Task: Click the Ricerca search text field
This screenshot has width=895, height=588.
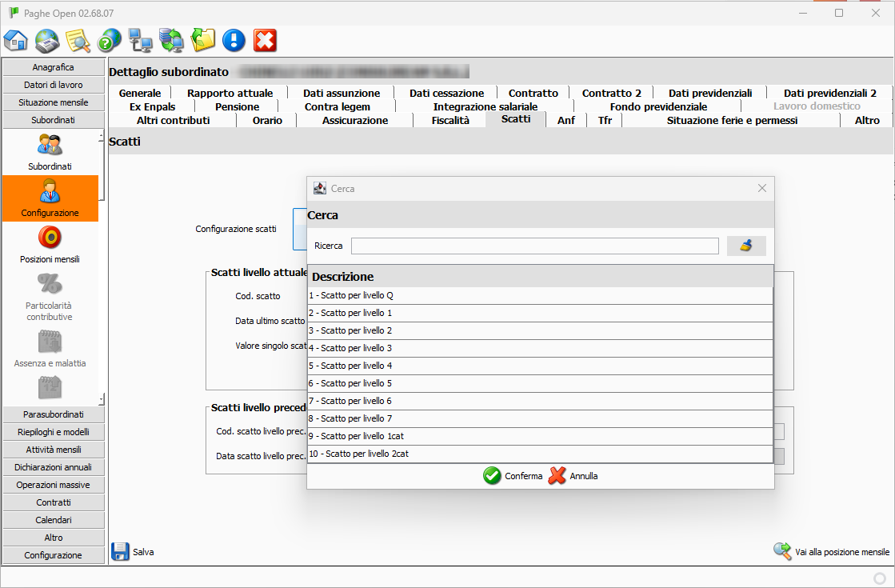Action: pyautogui.click(x=534, y=246)
